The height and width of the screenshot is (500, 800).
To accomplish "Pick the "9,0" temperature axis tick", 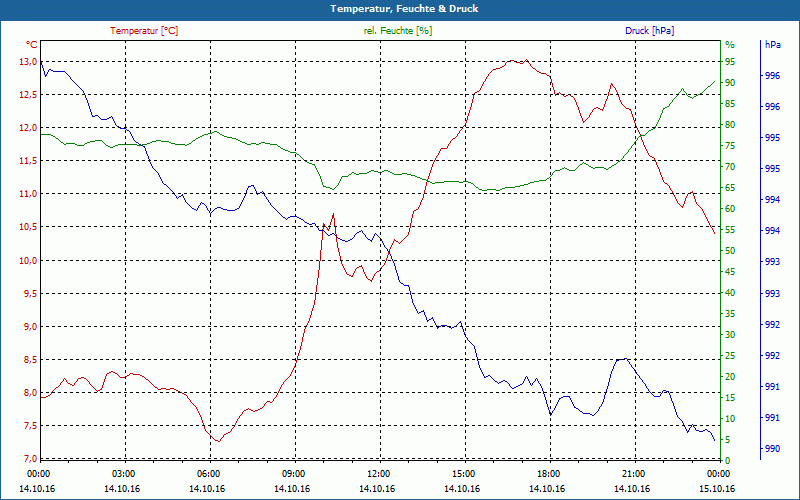I will coord(30,327).
